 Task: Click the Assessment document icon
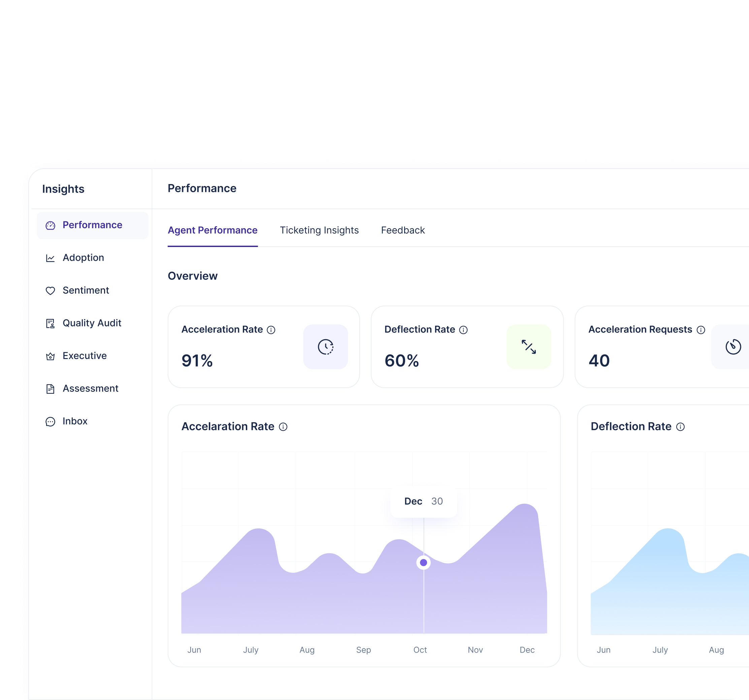[x=50, y=389]
